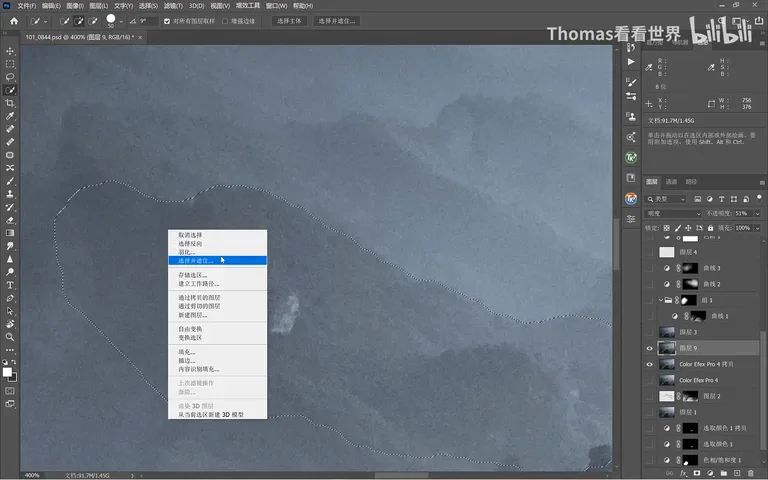The width and height of the screenshot is (768, 480).
Task: Lock all padlock icon
Action: click(x=710, y=228)
